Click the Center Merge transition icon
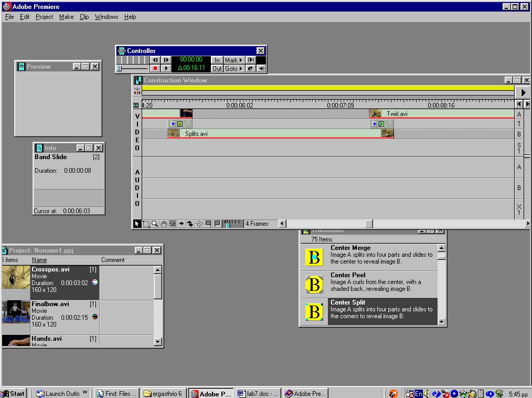The image size is (532, 398). click(x=314, y=257)
